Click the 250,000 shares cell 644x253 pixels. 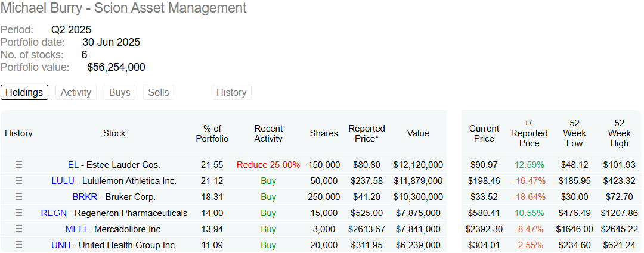324,197
